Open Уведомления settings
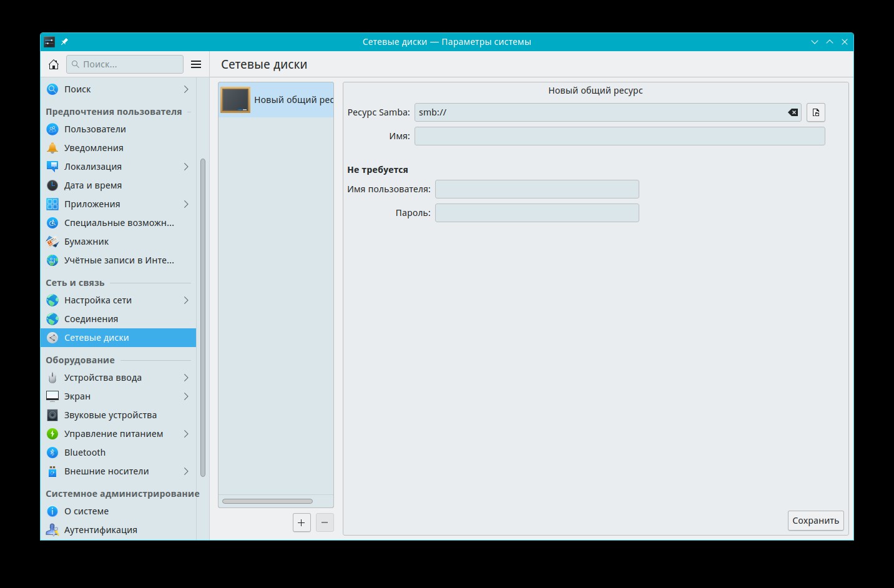This screenshot has height=588, width=894. 118,148
